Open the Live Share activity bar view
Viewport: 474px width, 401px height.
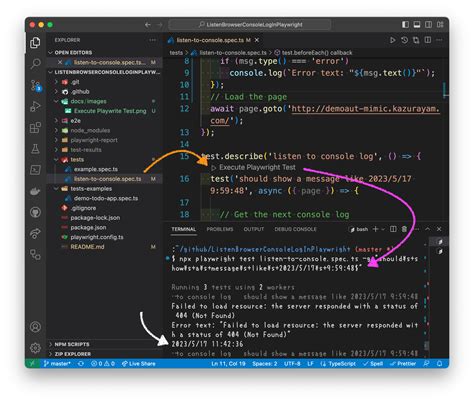[x=35, y=233]
